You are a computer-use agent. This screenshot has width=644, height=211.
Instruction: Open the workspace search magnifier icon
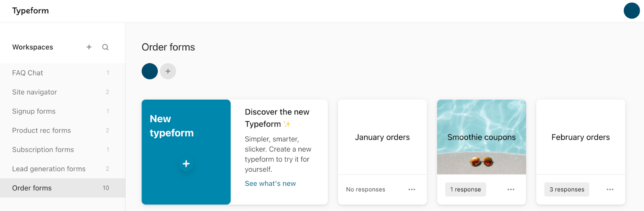point(105,47)
